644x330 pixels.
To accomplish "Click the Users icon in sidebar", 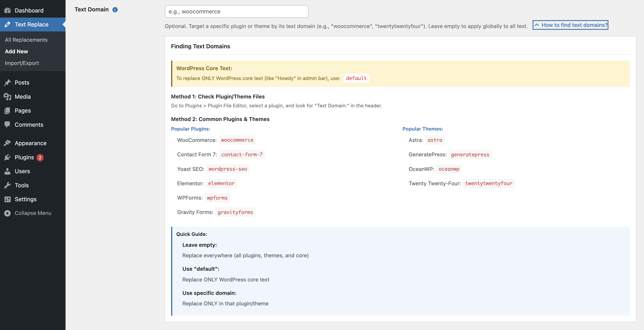I will (x=8, y=171).
